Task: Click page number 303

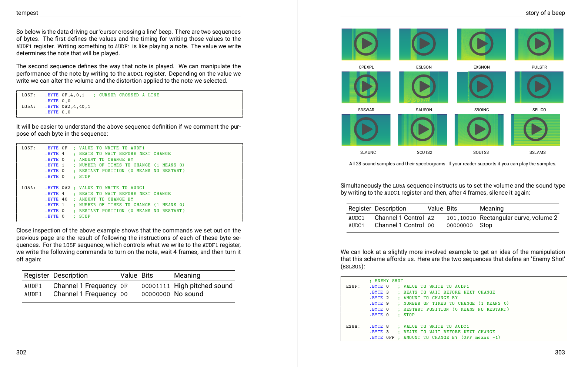Action: point(559,352)
